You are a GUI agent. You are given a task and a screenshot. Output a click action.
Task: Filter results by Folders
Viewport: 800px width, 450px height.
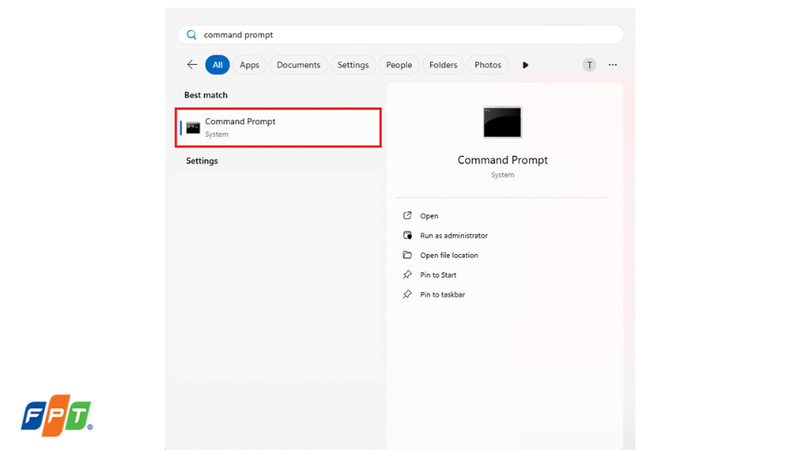coord(443,65)
